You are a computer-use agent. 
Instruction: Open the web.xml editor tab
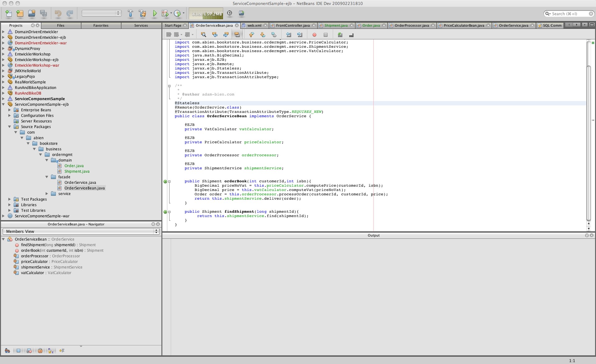(x=254, y=25)
